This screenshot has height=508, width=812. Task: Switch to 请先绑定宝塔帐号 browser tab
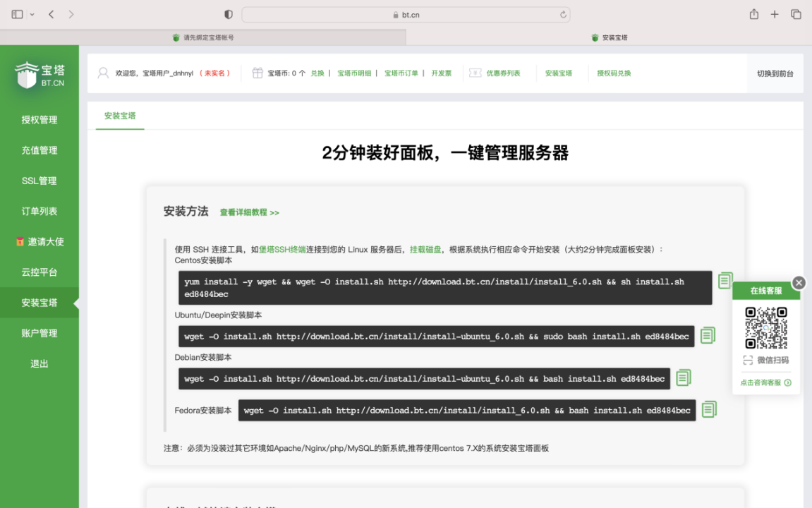(203, 37)
